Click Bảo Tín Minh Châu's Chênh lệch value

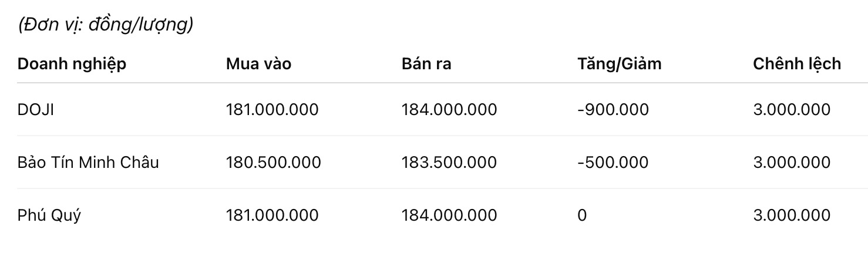click(791, 162)
